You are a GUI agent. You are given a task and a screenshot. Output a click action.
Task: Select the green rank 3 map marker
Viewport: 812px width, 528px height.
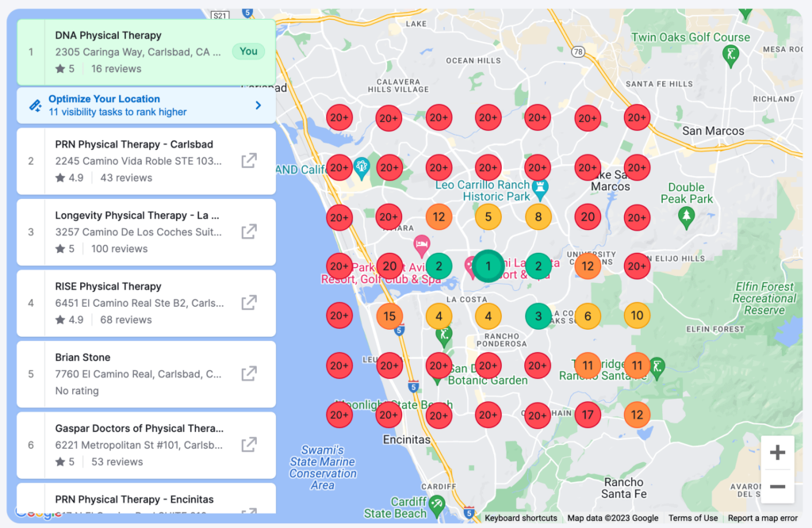pos(538,316)
